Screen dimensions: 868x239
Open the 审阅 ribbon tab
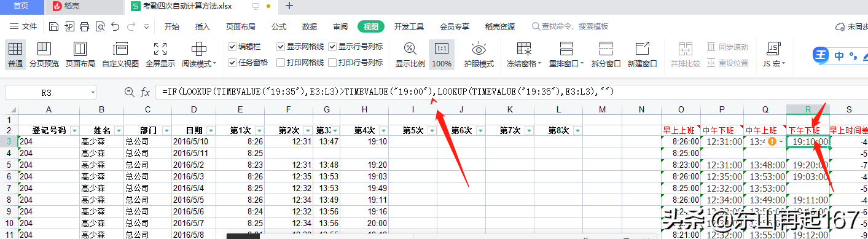(x=340, y=26)
